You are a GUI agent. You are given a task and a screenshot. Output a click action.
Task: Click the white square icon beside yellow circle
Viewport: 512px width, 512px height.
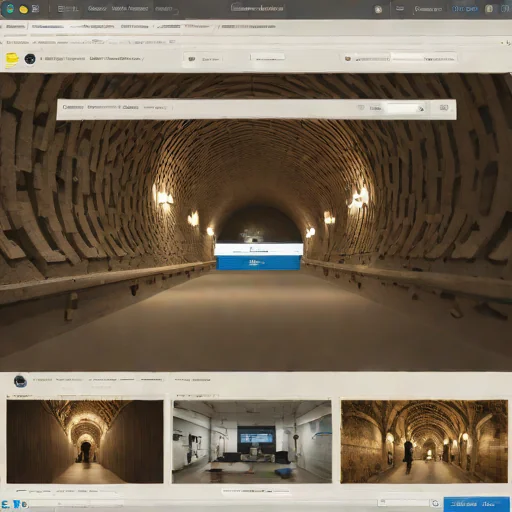click(35, 9)
